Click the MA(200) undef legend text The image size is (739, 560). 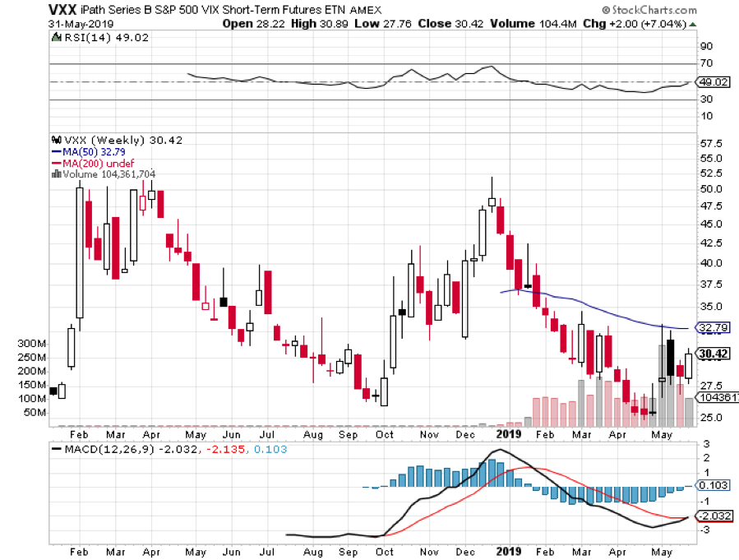pos(99,163)
